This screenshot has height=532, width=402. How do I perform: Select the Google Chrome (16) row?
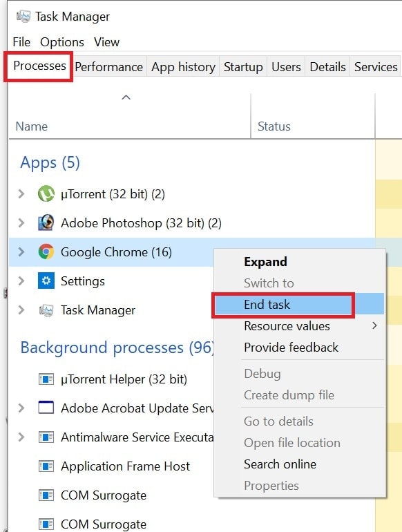(111, 251)
